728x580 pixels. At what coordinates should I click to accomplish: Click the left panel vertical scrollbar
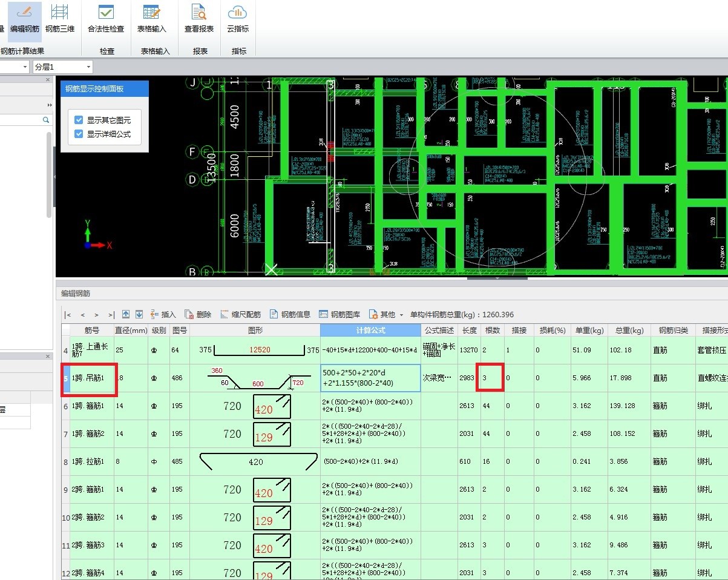click(x=50, y=174)
